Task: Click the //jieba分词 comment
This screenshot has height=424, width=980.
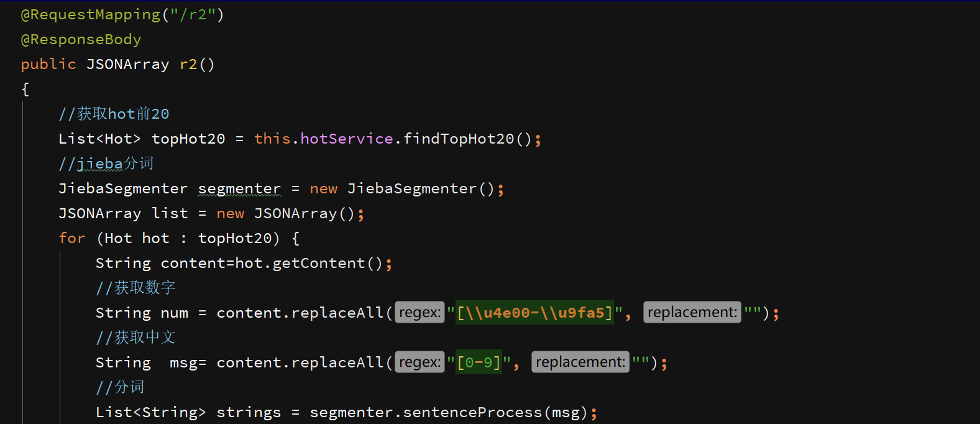Action: click(x=106, y=164)
